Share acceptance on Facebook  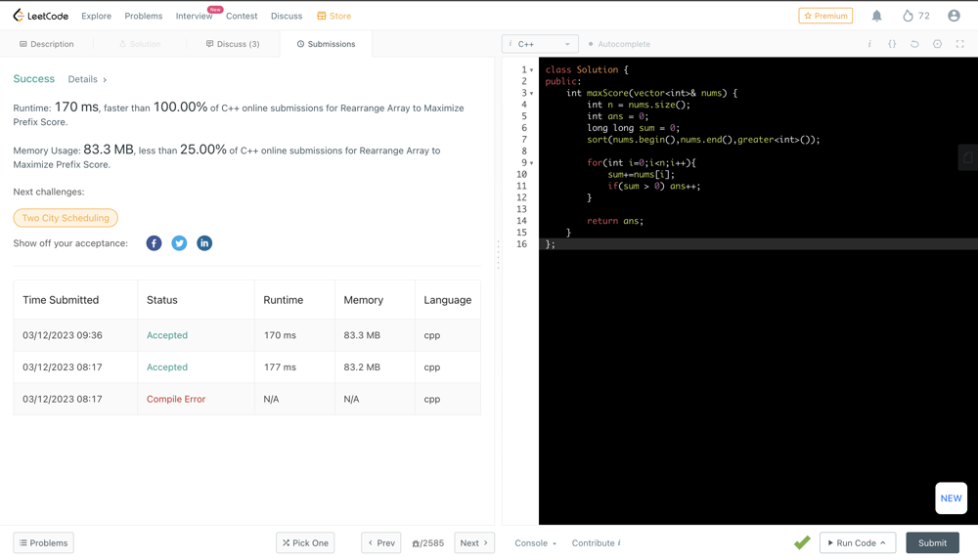point(155,243)
